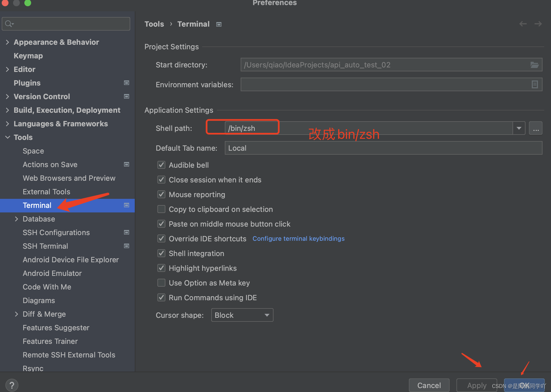Enable Use Option as Meta key
Viewport: 551px width, 392px height.
click(x=161, y=283)
